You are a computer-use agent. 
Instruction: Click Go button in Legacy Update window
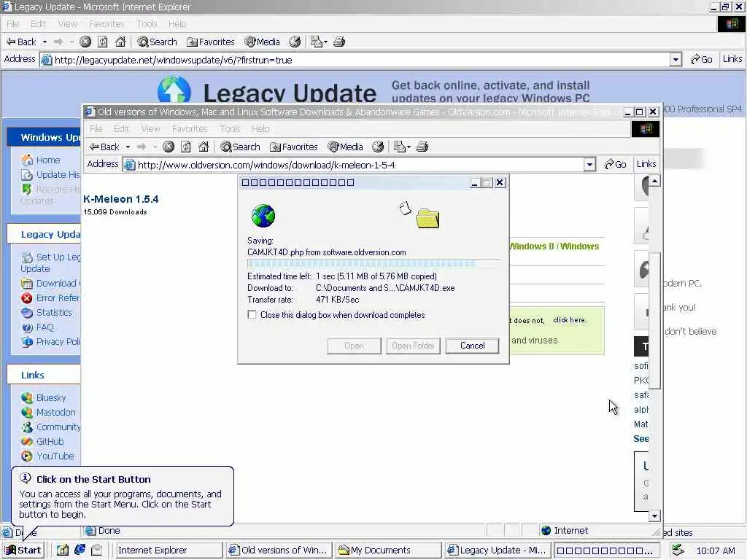click(701, 59)
